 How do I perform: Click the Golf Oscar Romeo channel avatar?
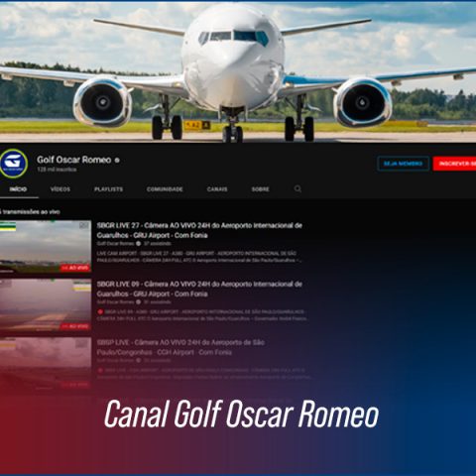(13, 164)
